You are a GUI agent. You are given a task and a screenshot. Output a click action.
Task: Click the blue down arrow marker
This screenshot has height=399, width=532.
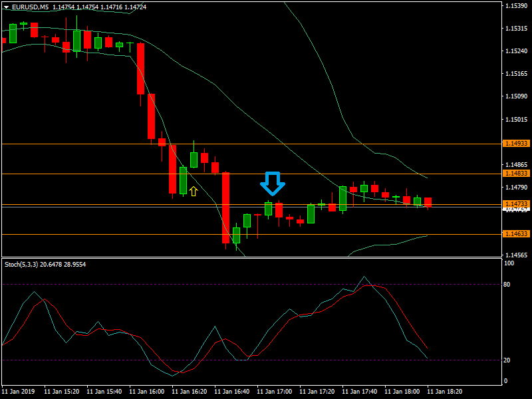272,183
